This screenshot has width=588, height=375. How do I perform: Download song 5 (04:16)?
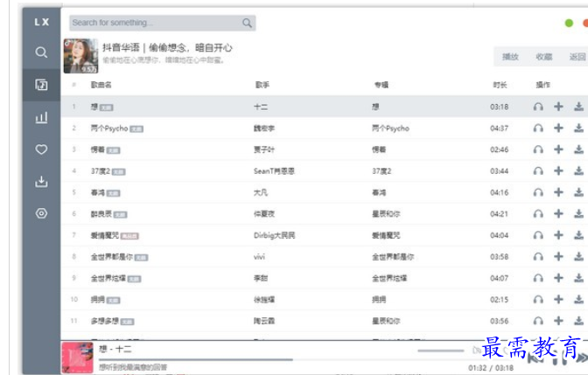tap(578, 192)
